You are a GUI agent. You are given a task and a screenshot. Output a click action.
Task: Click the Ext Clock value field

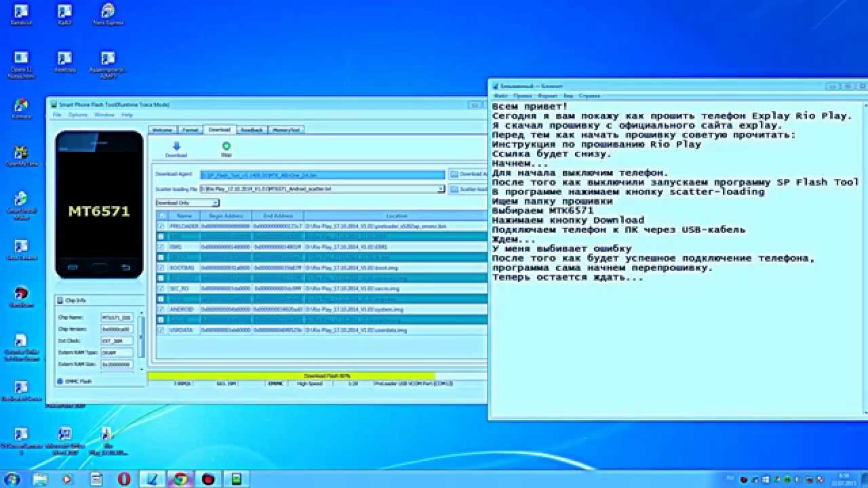[117, 341]
